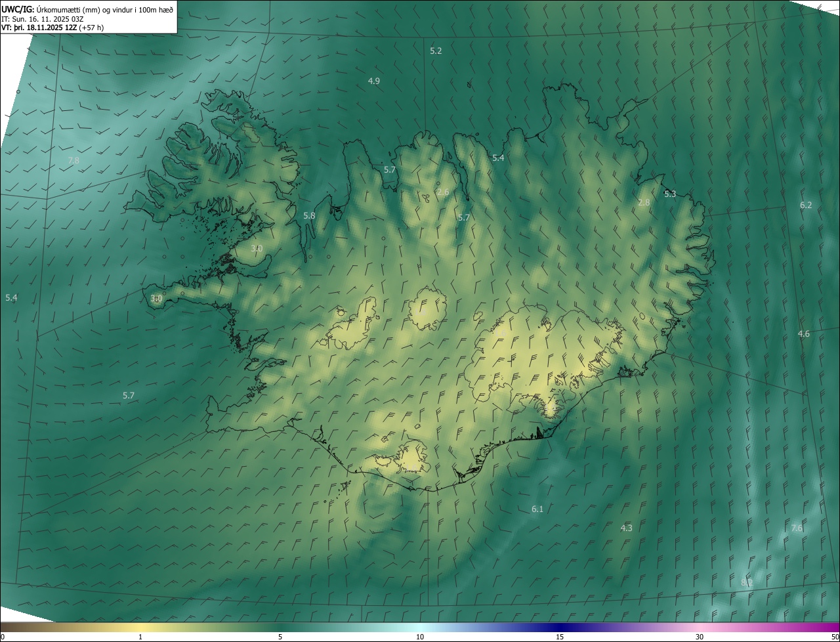840x642 pixels.
Task: Select the "2.8" value label
Action: coord(644,202)
